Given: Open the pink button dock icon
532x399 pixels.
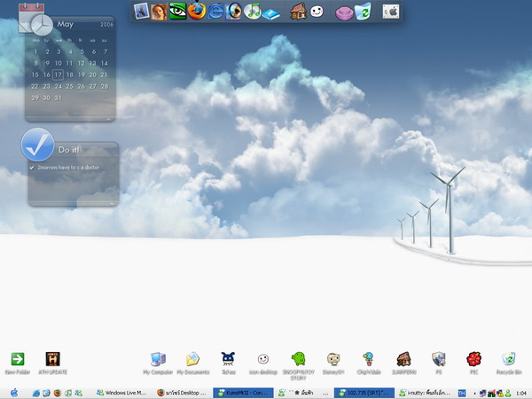Looking at the screenshot, I should pos(344,13).
